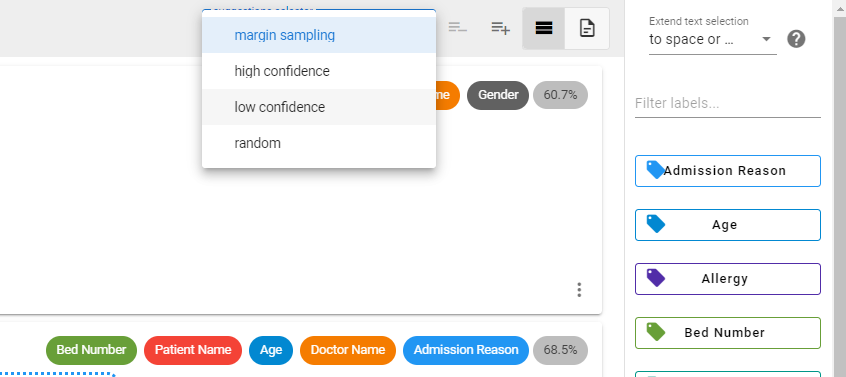
Task: Click the purple Allergy tag icon
Action: point(656,278)
